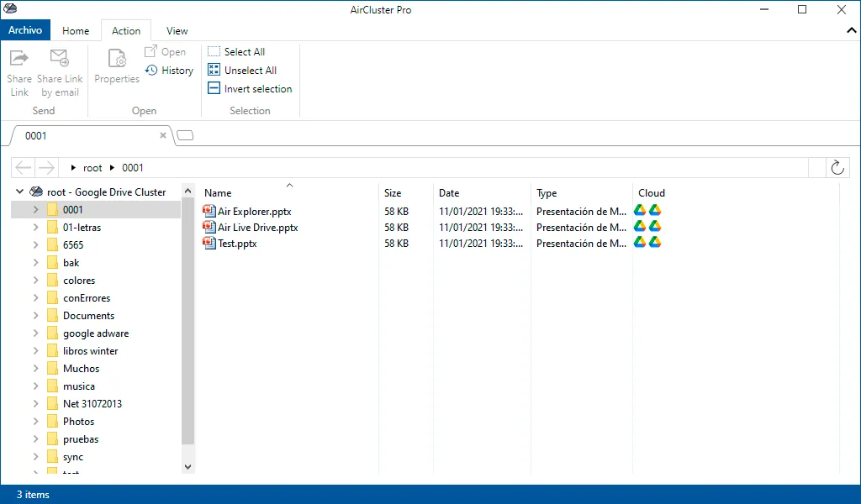
Task: Click Share Link by email icon
Action: (60, 58)
